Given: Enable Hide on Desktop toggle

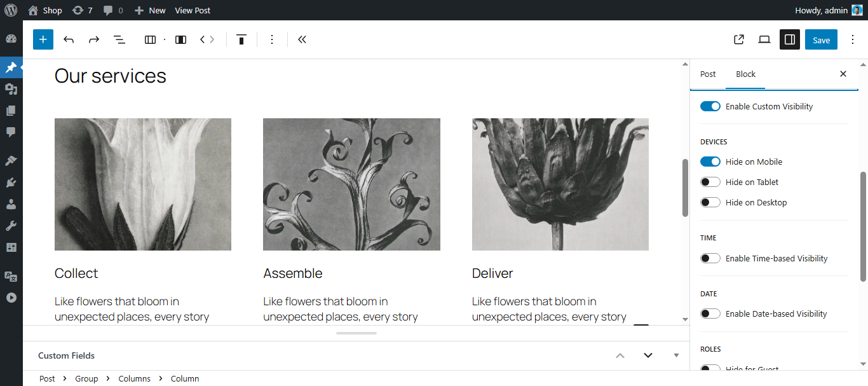Looking at the screenshot, I should click(x=710, y=202).
